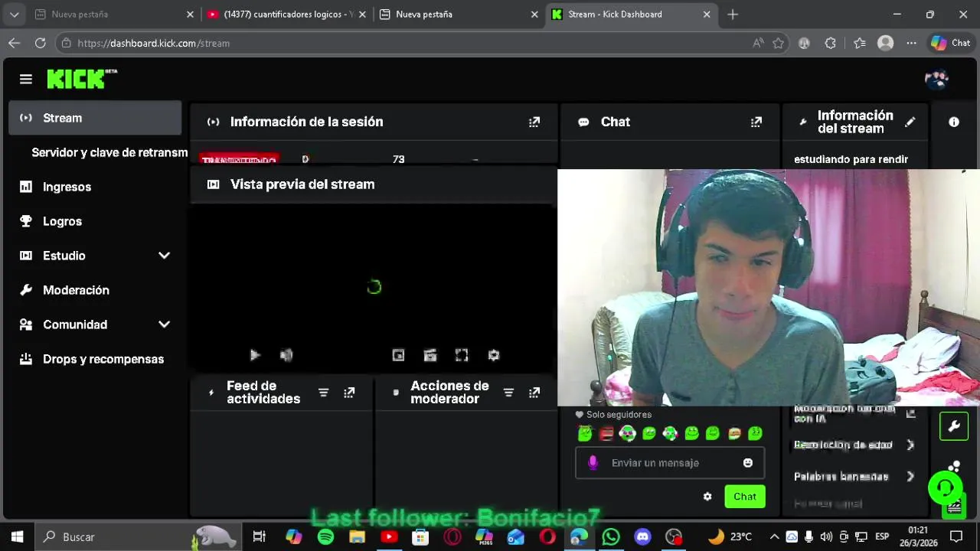Open the Windows notifications center
980x551 pixels.
(956, 536)
